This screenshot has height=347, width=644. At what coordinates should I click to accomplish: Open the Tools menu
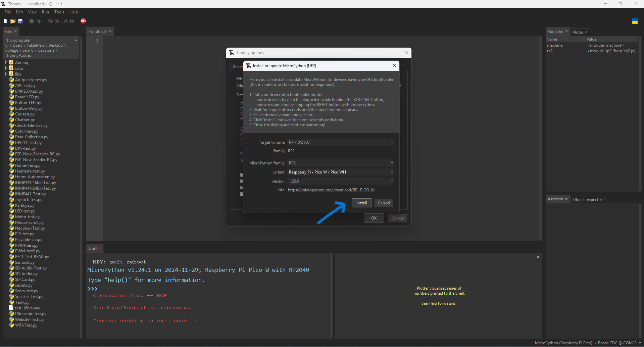(x=59, y=12)
